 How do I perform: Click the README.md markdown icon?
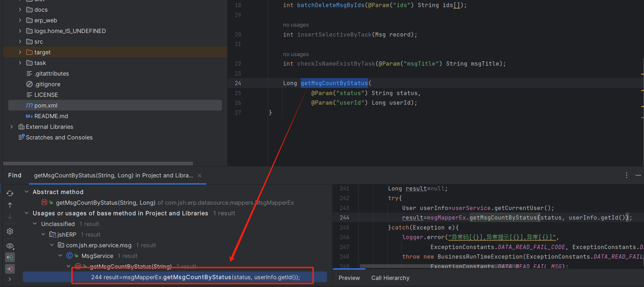click(x=29, y=116)
